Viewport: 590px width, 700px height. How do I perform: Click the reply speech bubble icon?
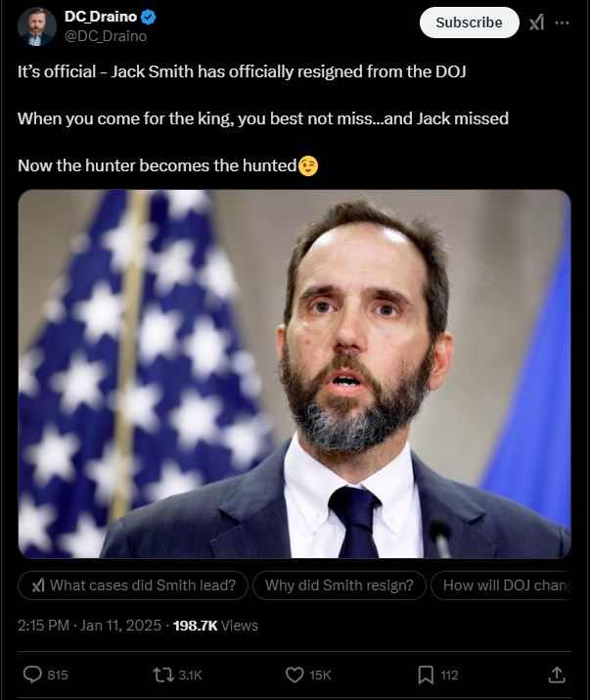pos(32,675)
